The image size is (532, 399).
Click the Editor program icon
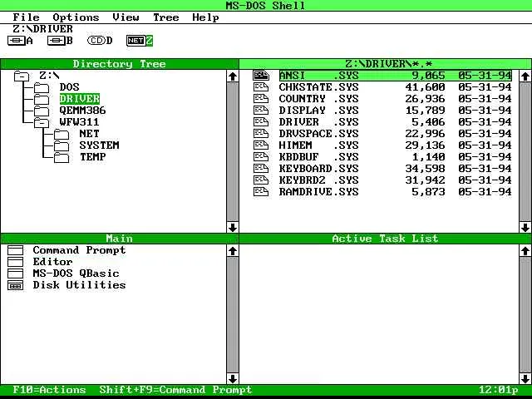tap(15, 262)
